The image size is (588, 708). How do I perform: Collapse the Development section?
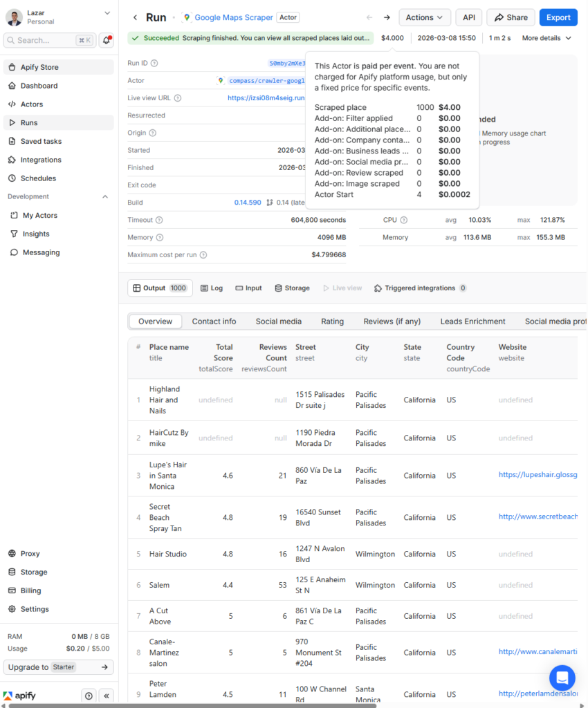pos(104,197)
